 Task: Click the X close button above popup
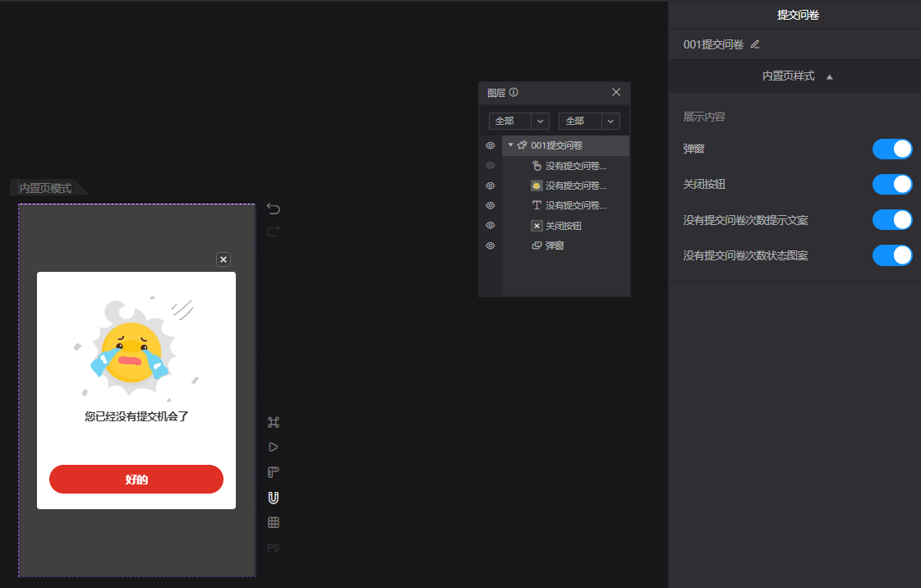click(223, 260)
